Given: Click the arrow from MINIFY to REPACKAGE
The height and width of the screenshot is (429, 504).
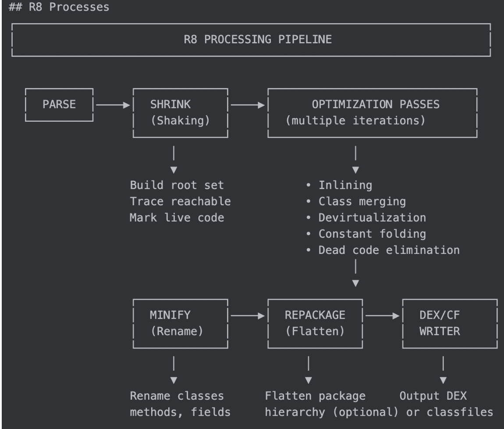Looking at the screenshot, I should click(248, 315).
